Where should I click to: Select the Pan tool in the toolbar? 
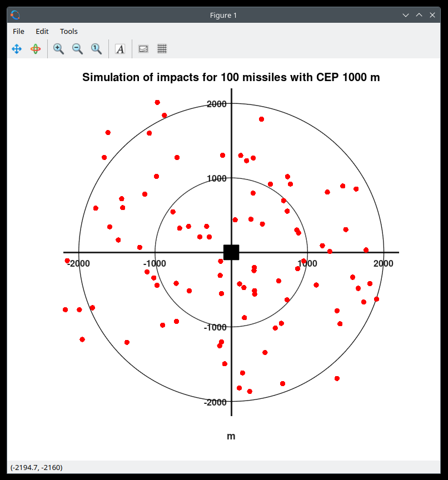point(17,49)
